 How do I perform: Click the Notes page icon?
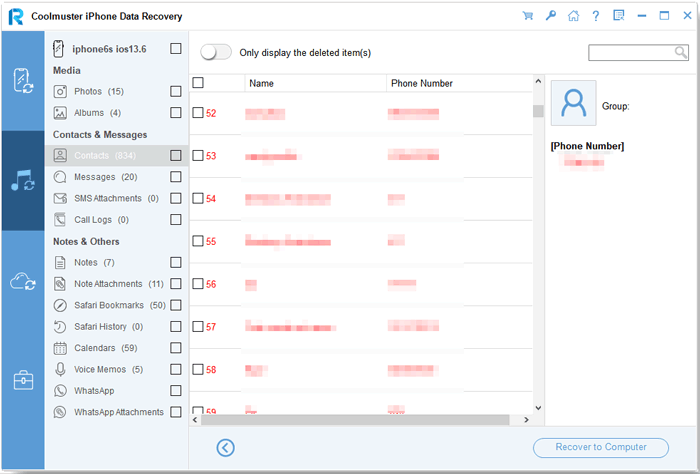tap(60, 262)
